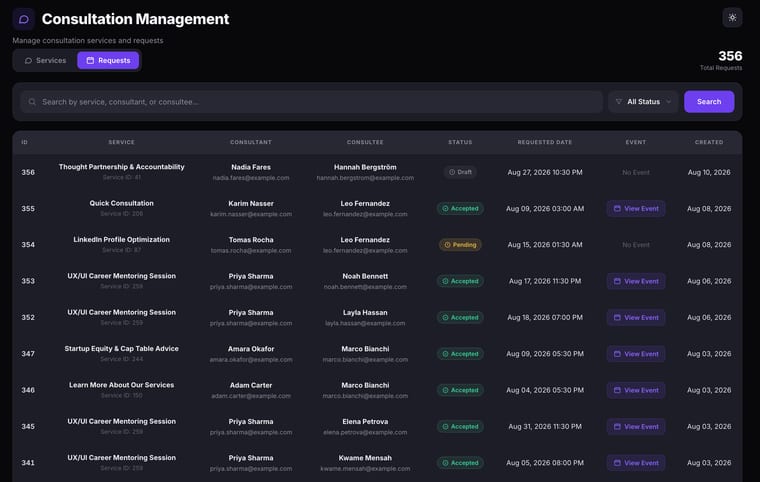Click consultee Kwame Mensah
Image resolution: width=760 pixels, height=482 pixels.
point(365,458)
